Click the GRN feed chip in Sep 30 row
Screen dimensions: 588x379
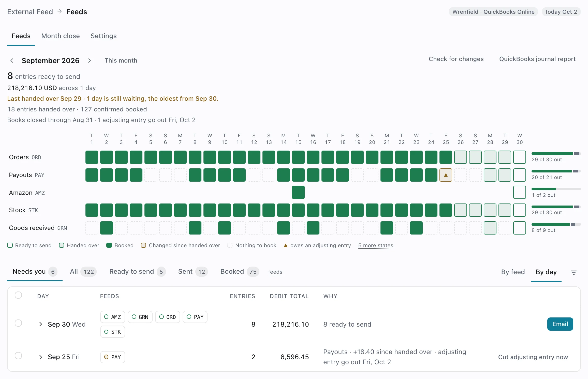(x=140, y=317)
